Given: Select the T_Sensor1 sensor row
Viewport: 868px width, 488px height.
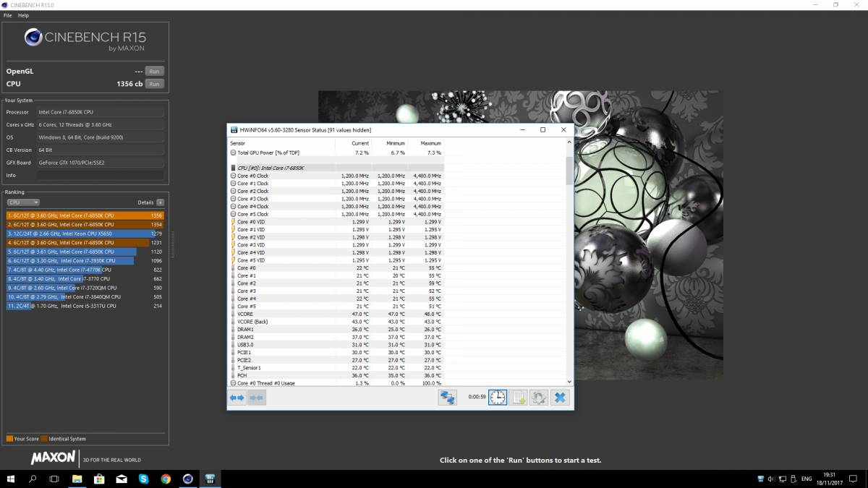Looking at the screenshot, I should [336, 367].
